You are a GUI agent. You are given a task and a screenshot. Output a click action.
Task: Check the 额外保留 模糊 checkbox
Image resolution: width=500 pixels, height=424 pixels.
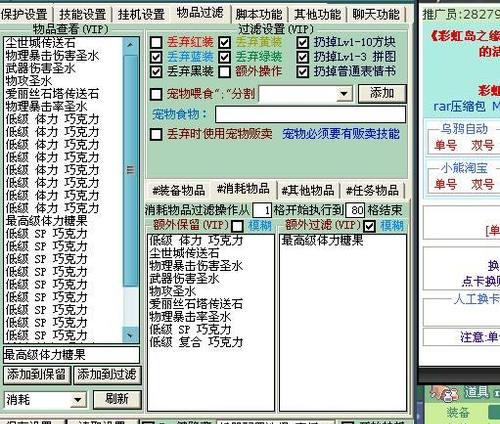tap(237, 226)
